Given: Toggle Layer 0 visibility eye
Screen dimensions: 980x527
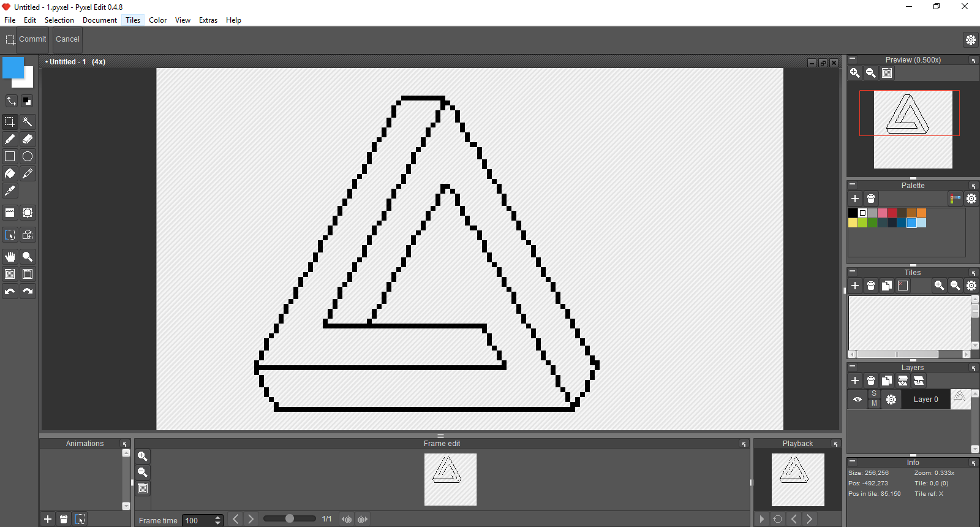Looking at the screenshot, I should pyautogui.click(x=858, y=400).
